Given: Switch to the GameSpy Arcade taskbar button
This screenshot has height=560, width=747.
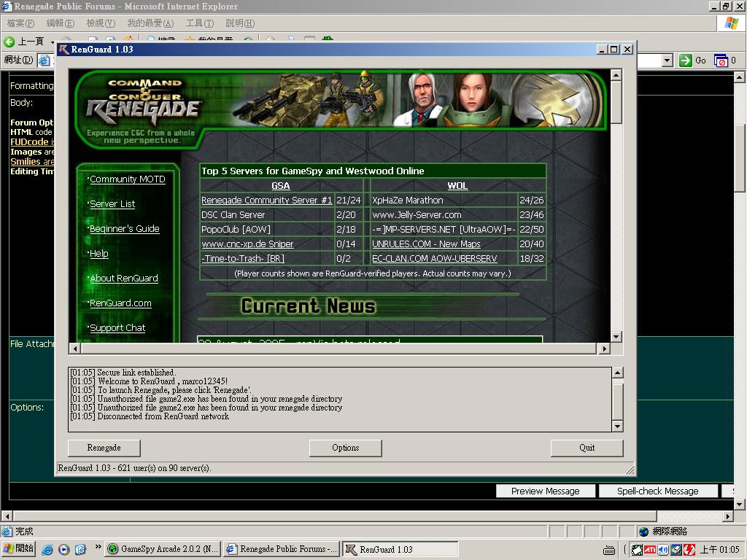Looking at the screenshot, I should point(162,549).
